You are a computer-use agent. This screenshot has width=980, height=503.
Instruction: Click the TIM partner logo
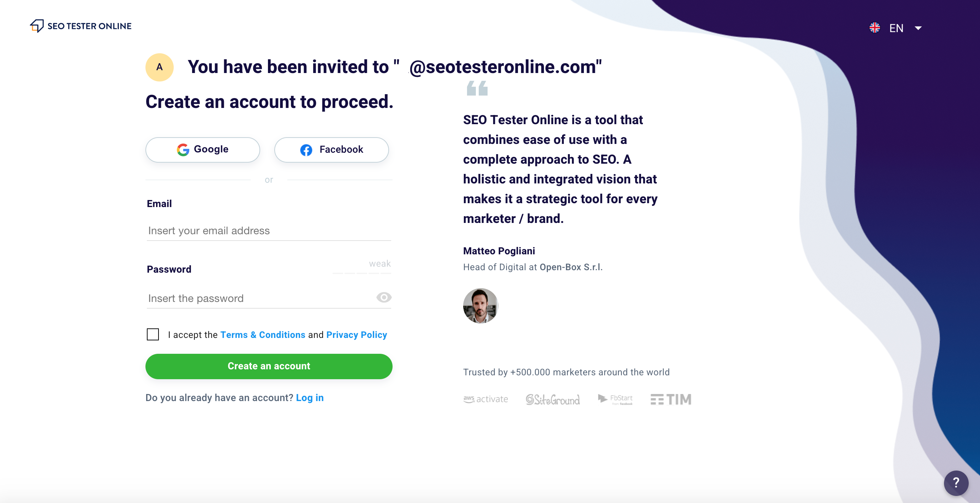click(670, 399)
